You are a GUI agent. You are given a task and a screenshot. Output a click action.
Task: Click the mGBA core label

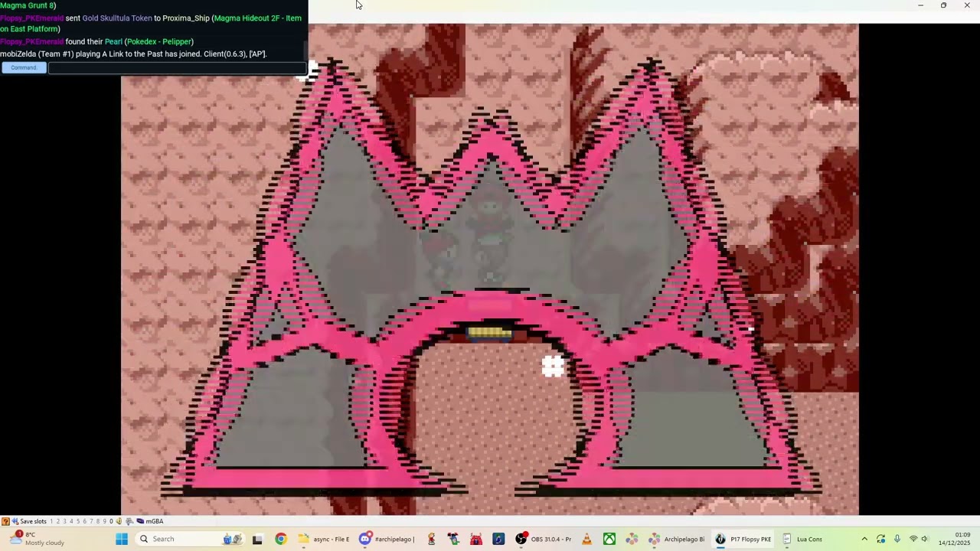(155, 521)
